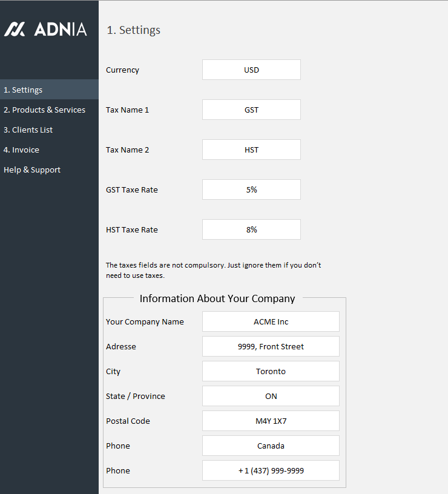Click the Tax Name 1 field
The height and width of the screenshot is (494, 448).
[251, 110]
